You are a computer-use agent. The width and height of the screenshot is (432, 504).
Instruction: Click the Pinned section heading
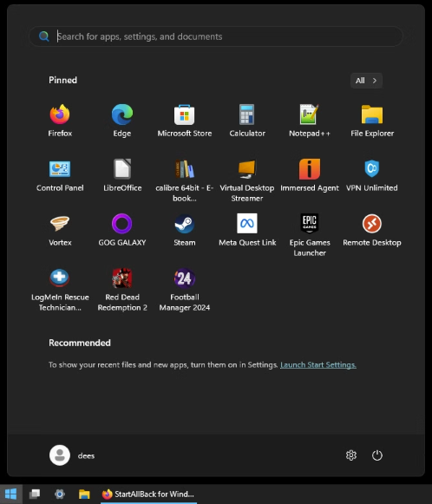pyautogui.click(x=62, y=80)
